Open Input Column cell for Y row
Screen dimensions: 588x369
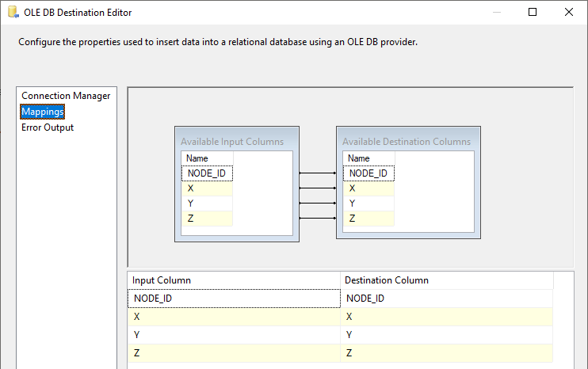coord(234,335)
